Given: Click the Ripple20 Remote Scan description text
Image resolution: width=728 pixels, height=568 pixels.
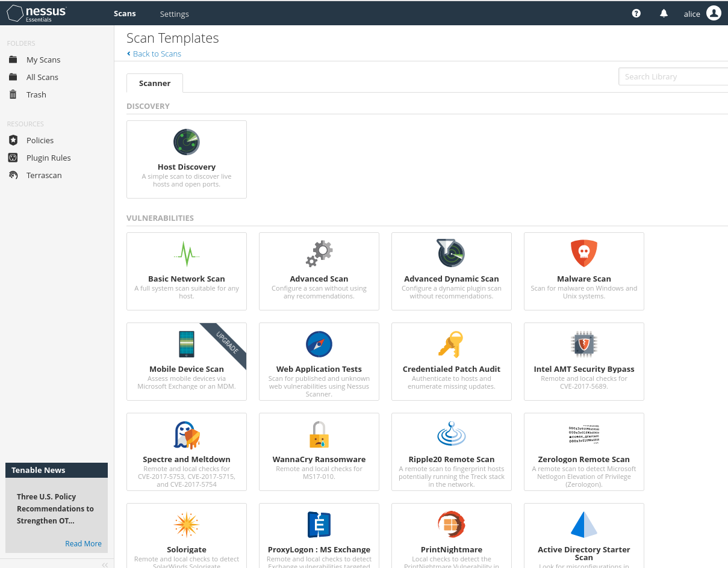Looking at the screenshot, I should [452, 477].
